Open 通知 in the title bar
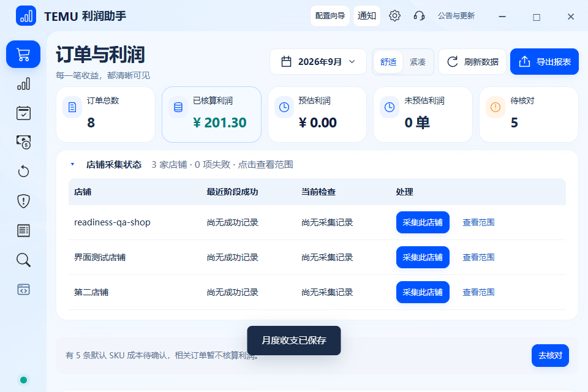The width and height of the screenshot is (588, 392). click(x=367, y=16)
